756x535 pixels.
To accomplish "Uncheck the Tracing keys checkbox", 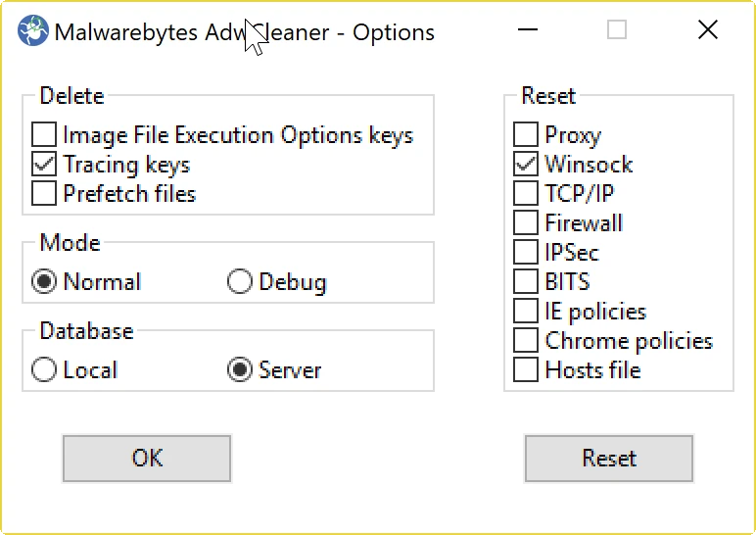I will point(44,165).
